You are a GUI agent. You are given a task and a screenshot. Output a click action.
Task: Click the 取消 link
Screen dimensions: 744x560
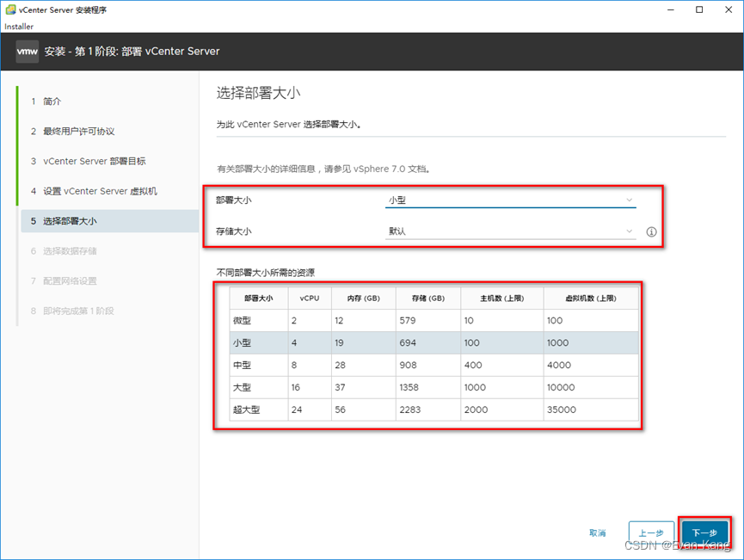point(598,532)
